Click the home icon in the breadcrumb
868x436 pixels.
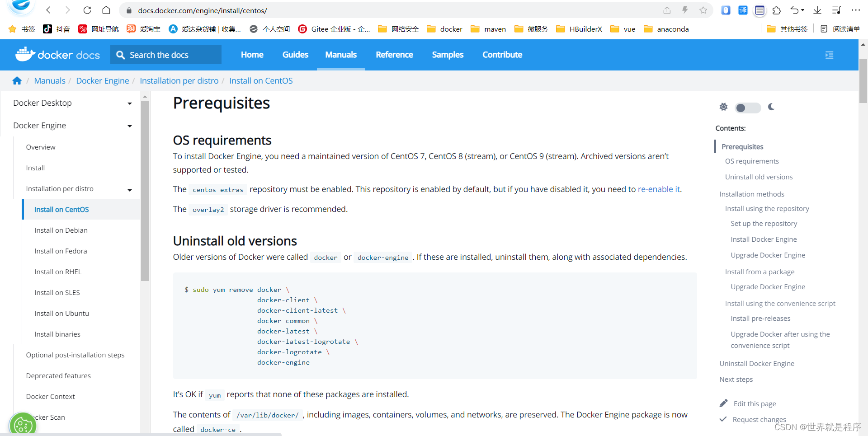(x=17, y=80)
